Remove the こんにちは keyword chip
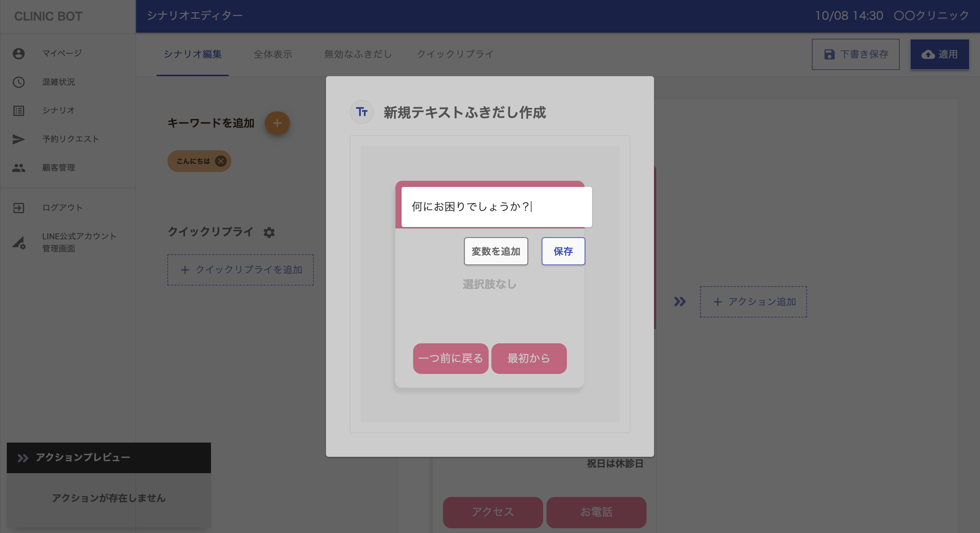This screenshot has width=980, height=533. click(x=220, y=161)
